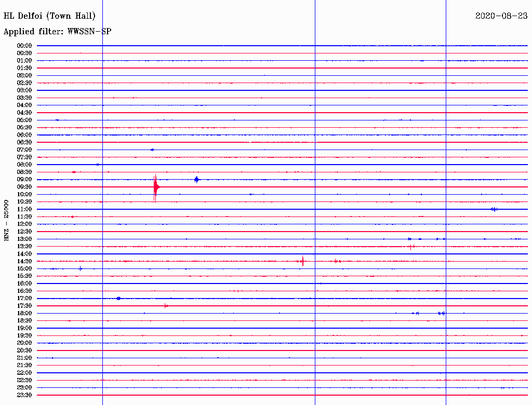Select the 18:00 time label
Image resolution: width=532 pixels, height=405 pixels.
24,313
